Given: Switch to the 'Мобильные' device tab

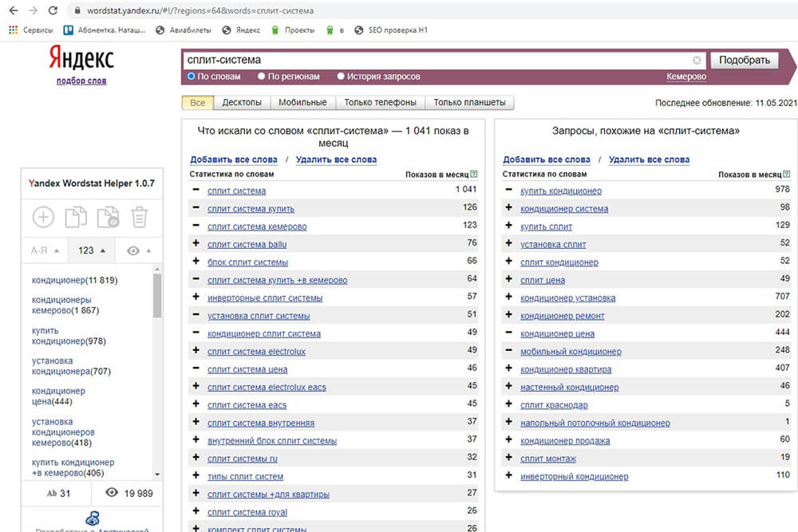Looking at the screenshot, I should [302, 103].
